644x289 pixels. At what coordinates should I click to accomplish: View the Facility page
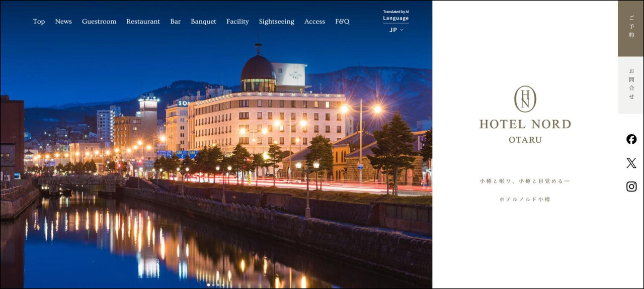[237, 22]
